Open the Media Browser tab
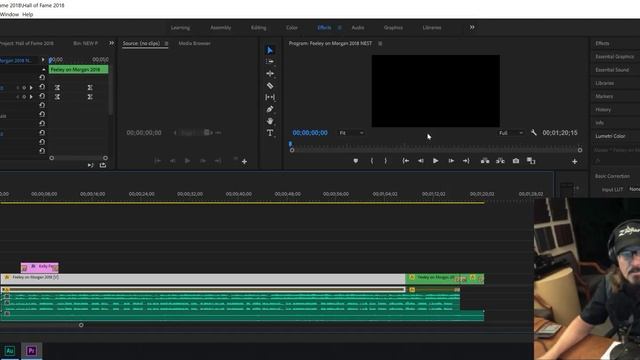The width and height of the screenshot is (640, 360). click(194, 43)
